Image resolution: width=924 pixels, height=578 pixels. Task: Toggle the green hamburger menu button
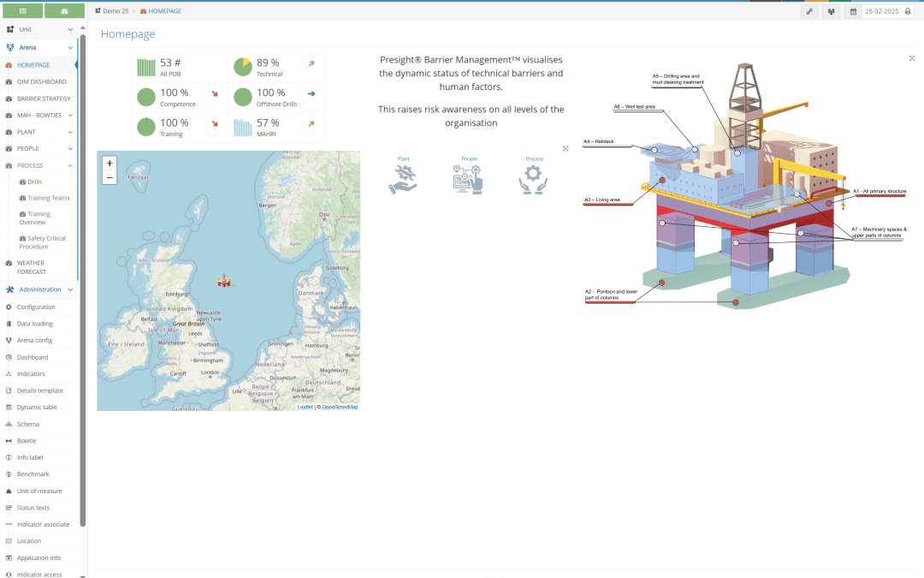click(x=21, y=10)
